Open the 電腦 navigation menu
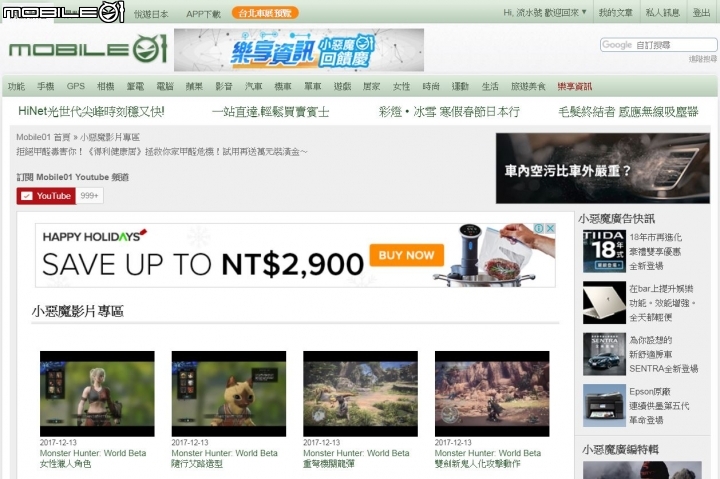The image size is (720, 479). (x=165, y=86)
